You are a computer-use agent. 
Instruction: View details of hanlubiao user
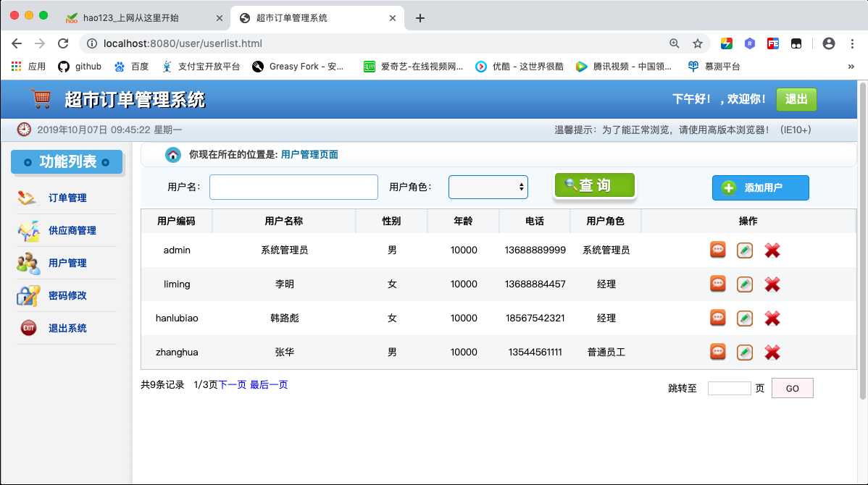717,318
